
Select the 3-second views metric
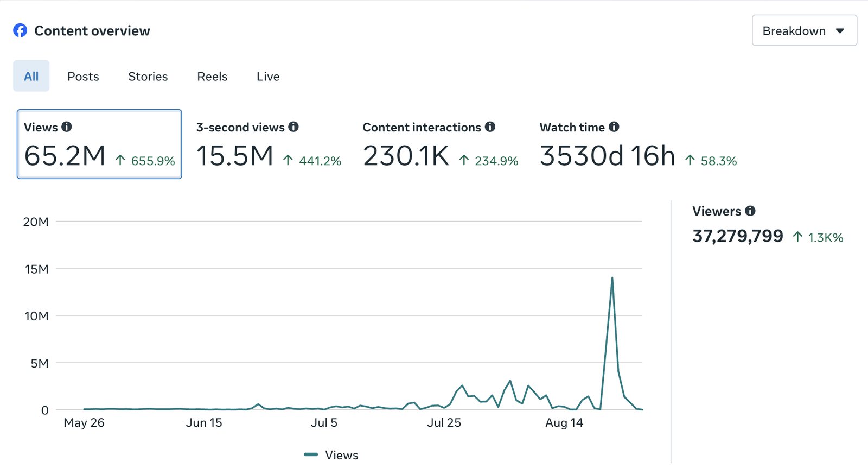[269, 144]
